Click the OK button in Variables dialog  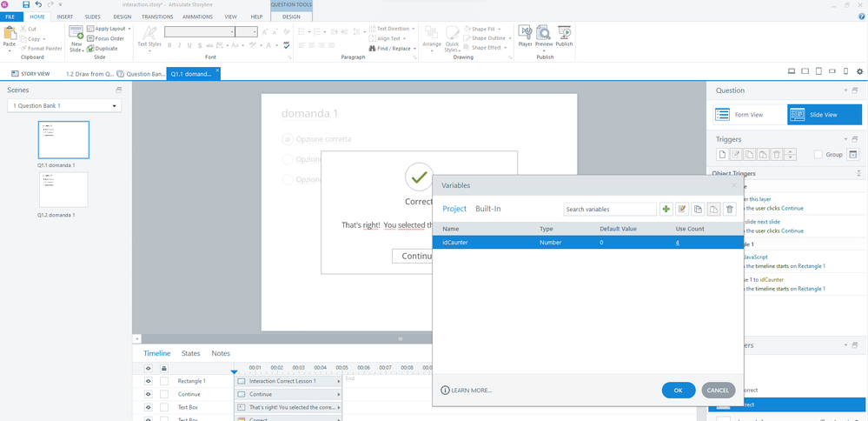678,391
